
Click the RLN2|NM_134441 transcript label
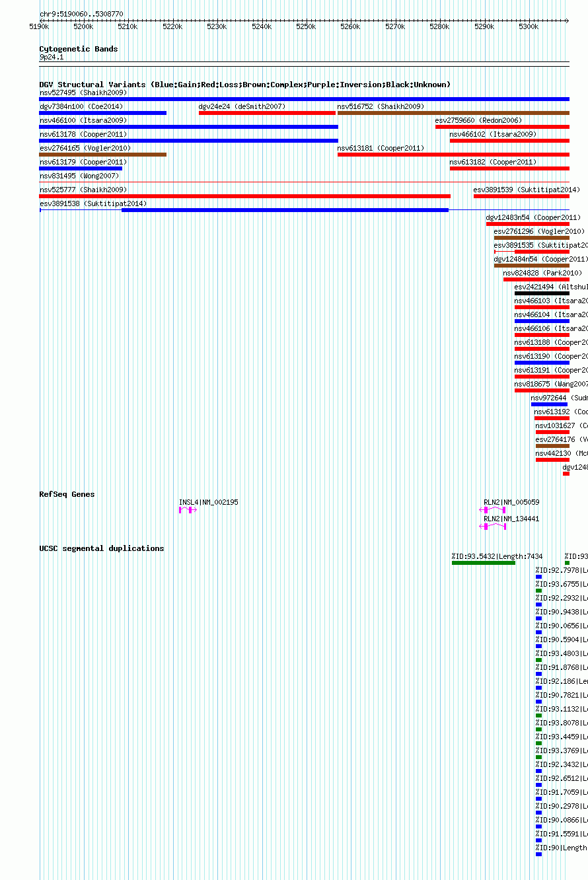click(511, 519)
